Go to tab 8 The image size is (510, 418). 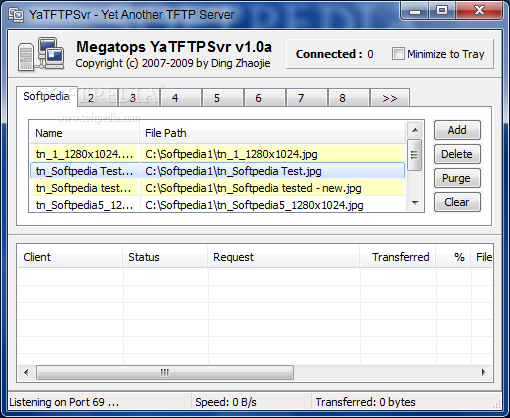click(349, 98)
